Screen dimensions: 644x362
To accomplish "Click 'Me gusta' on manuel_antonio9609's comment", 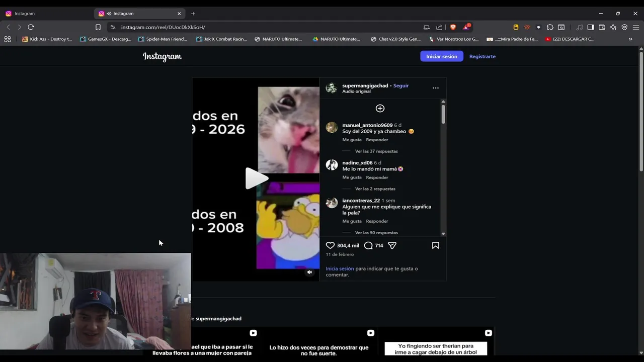I will [352, 140].
